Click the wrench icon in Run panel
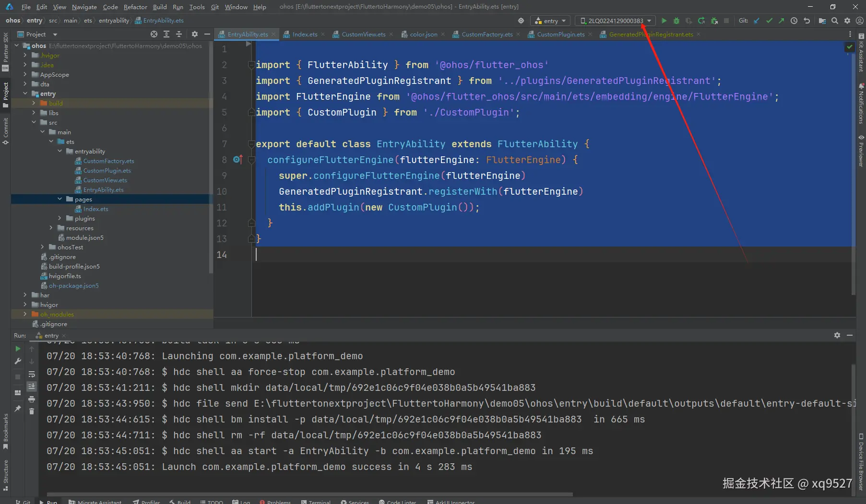 click(18, 361)
